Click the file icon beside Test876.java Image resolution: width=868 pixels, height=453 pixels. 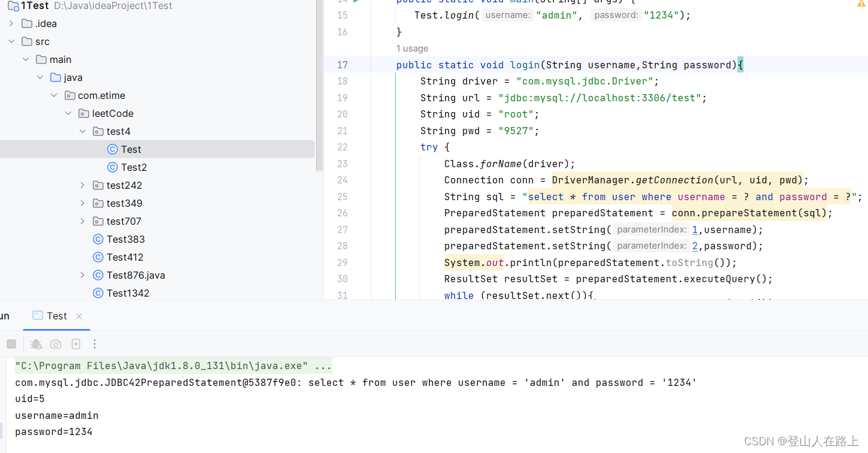(x=98, y=275)
